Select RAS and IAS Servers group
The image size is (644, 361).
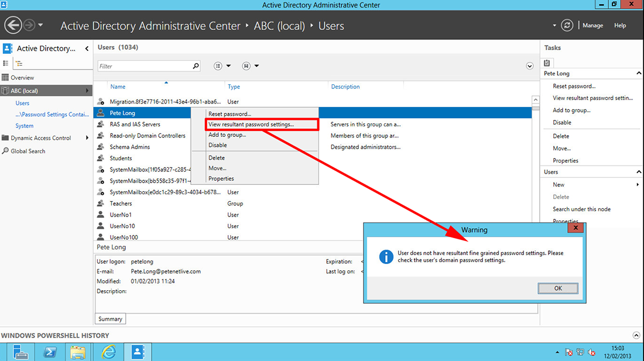coord(135,124)
